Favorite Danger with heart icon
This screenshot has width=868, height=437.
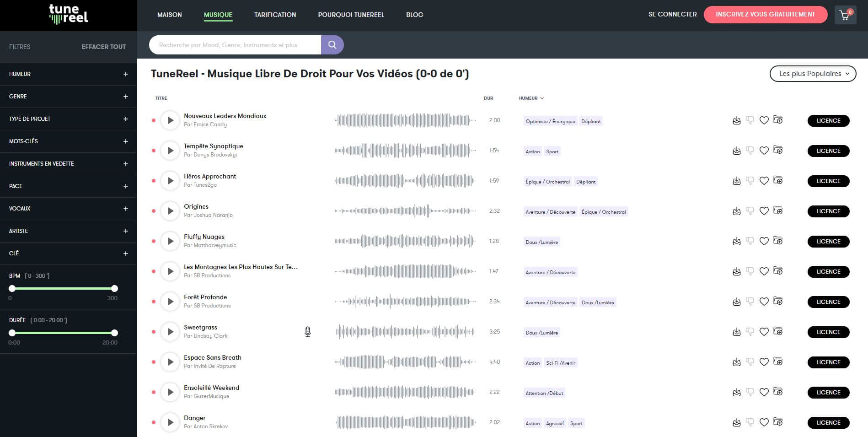pos(764,422)
